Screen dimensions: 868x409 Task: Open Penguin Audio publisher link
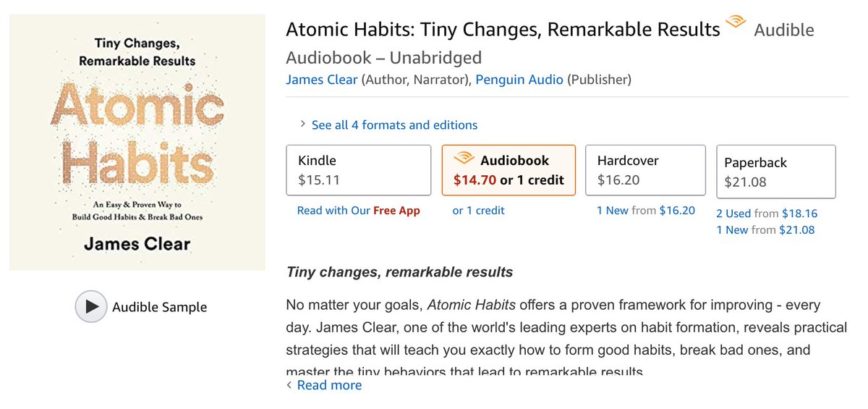pyautogui.click(x=519, y=80)
